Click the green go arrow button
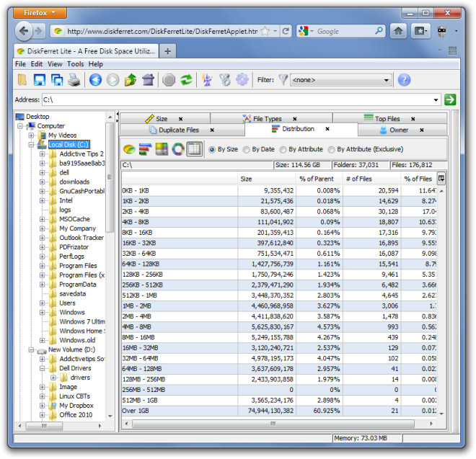This screenshot has height=459, width=476. [x=450, y=99]
